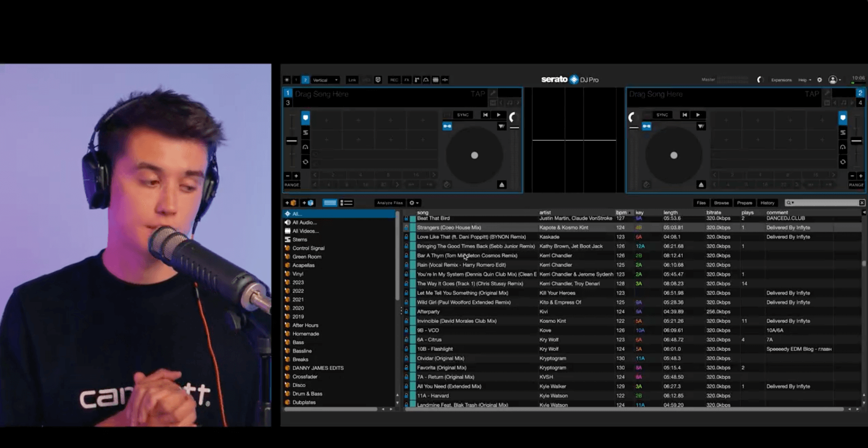Toggle SYNC on deck 1
The image size is (868, 448).
click(x=463, y=115)
